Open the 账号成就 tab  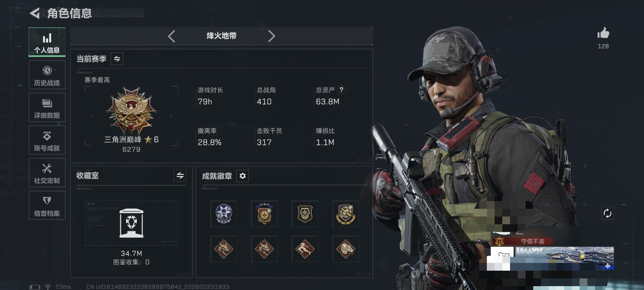47,140
